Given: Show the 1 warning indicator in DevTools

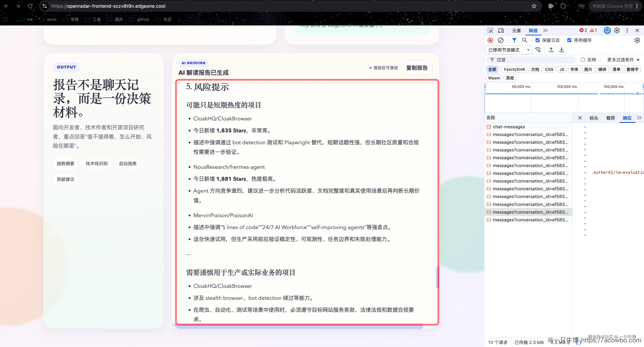Looking at the screenshot, I should (x=594, y=30).
